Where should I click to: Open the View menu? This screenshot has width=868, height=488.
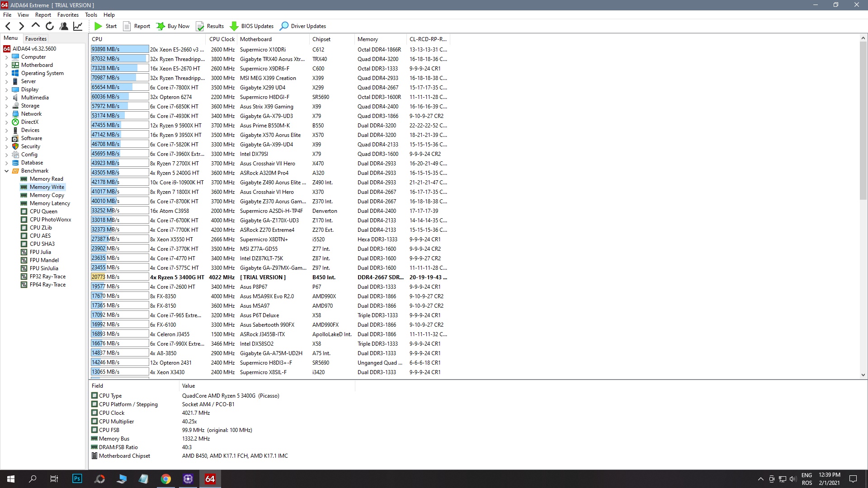[x=23, y=15]
